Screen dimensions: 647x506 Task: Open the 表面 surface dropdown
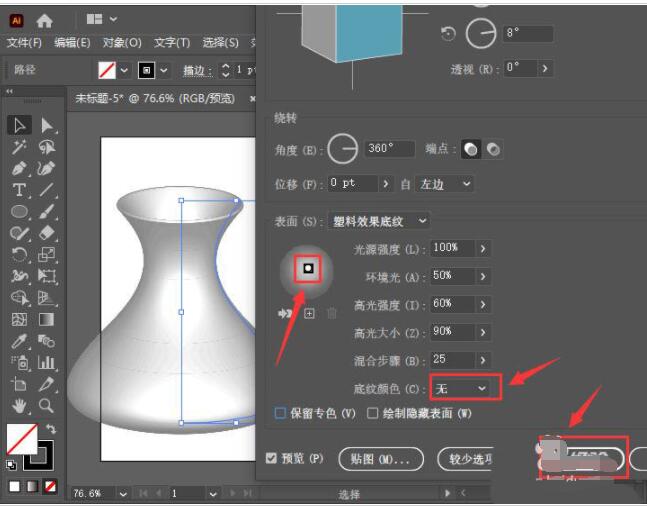point(379,221)
